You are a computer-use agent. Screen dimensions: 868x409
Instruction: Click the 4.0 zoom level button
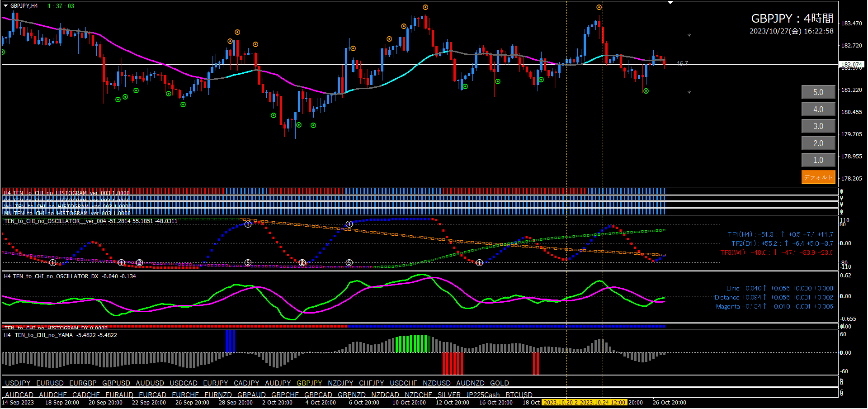tap(818, 109)
